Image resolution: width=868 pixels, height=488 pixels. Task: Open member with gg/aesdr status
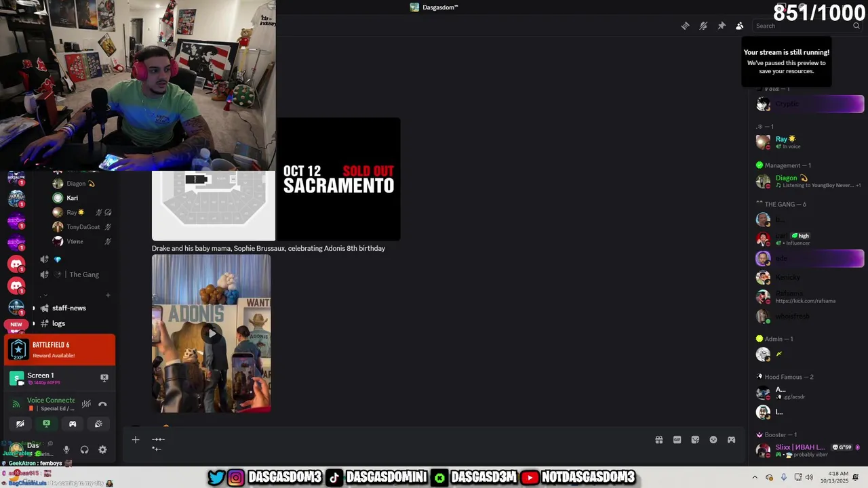click(x=809, y=392)
